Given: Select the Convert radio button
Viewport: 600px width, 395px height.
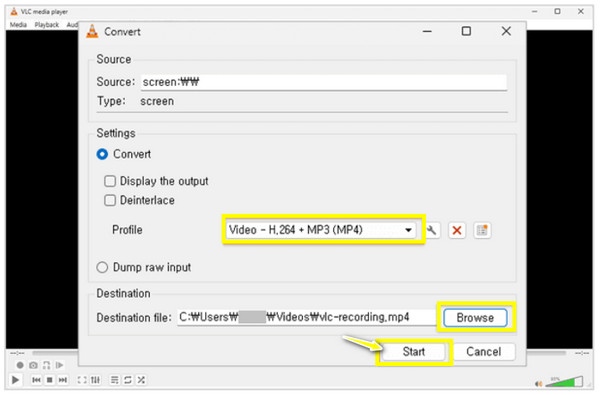Looking at the screenshot, I should tap(102, 154).
